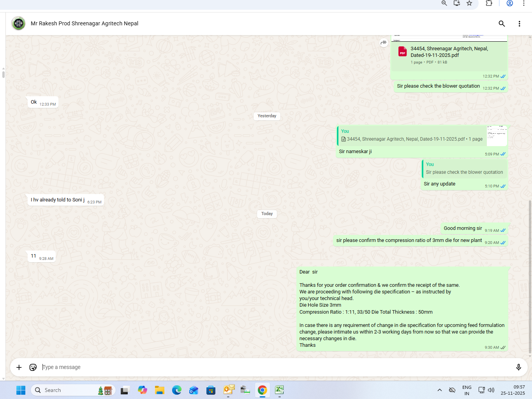Bookmark page with the star icon

coord(469,4)
